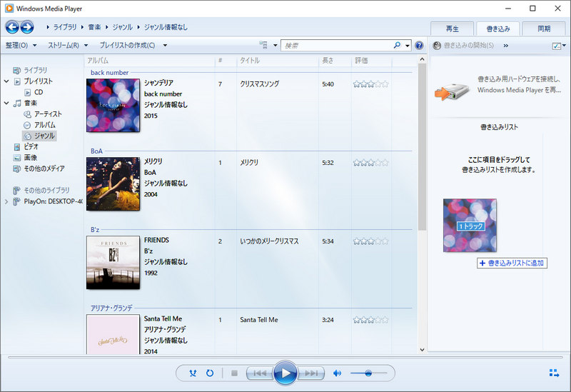The image size is (571, 392).
Task: Toggle repeat playback
Action: tap(210, 373)
